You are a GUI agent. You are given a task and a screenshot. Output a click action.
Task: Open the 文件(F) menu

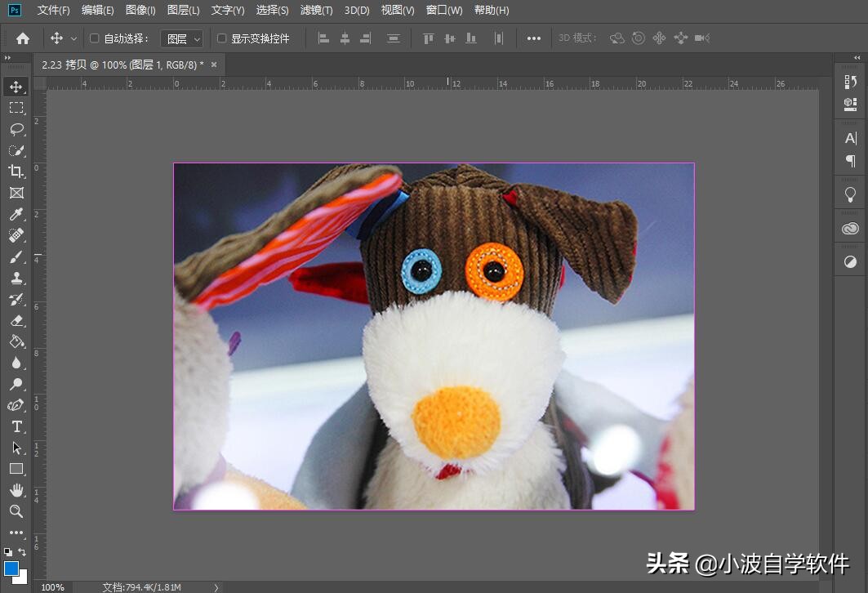click(x=53, y=10)
